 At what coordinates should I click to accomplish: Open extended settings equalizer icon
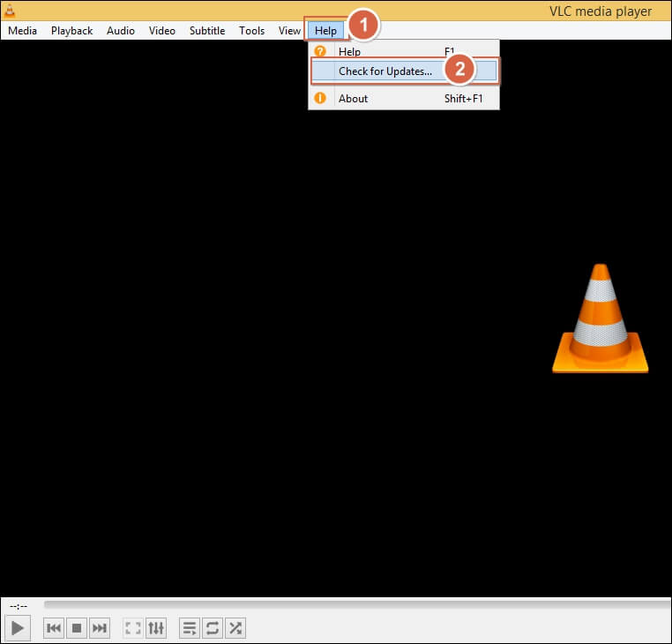[x=156, y=628]
